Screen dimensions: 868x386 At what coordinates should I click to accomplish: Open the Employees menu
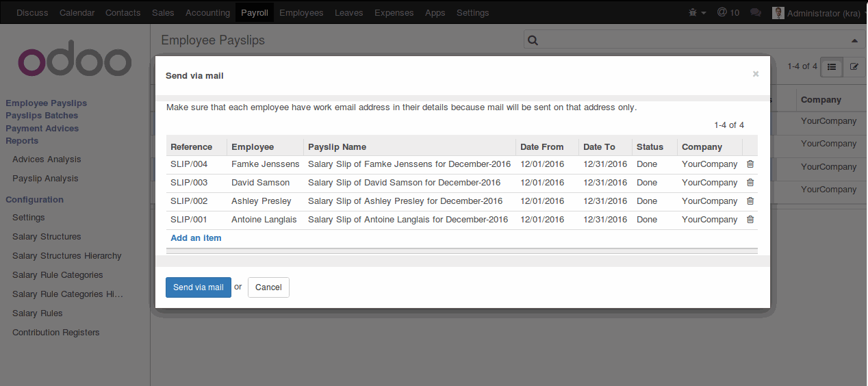301,12
